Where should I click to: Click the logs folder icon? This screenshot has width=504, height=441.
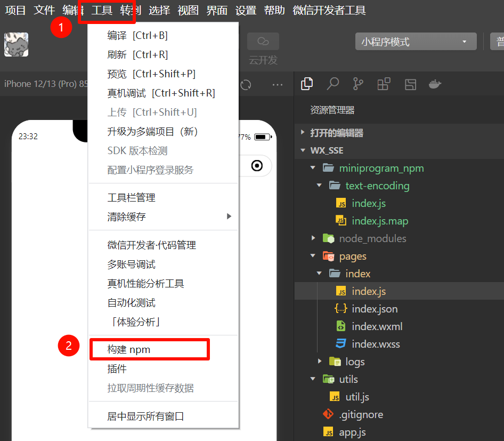point(335,362)
